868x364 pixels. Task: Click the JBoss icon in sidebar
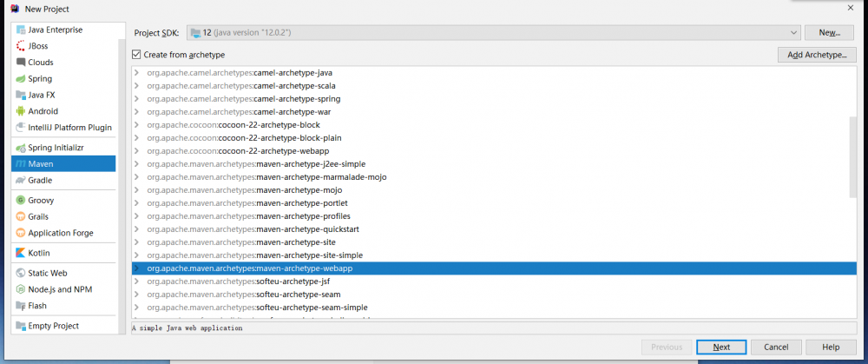point(21,45)
